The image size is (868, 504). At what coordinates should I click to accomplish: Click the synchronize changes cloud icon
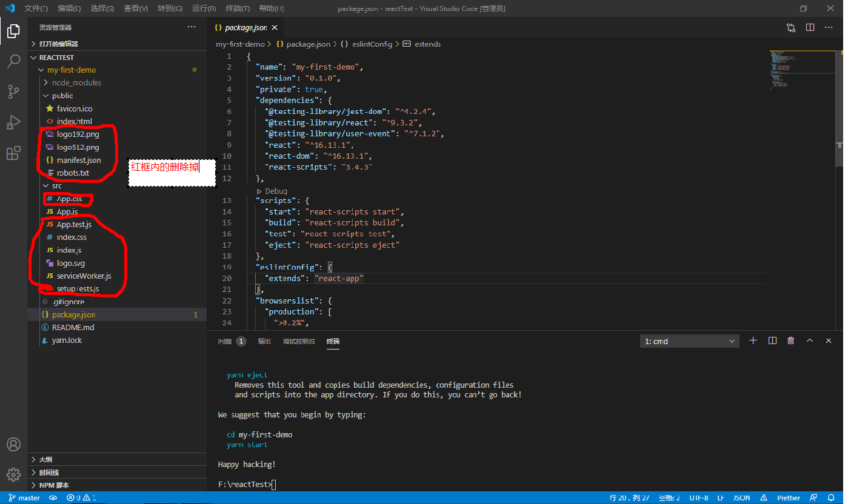(53, 498)
